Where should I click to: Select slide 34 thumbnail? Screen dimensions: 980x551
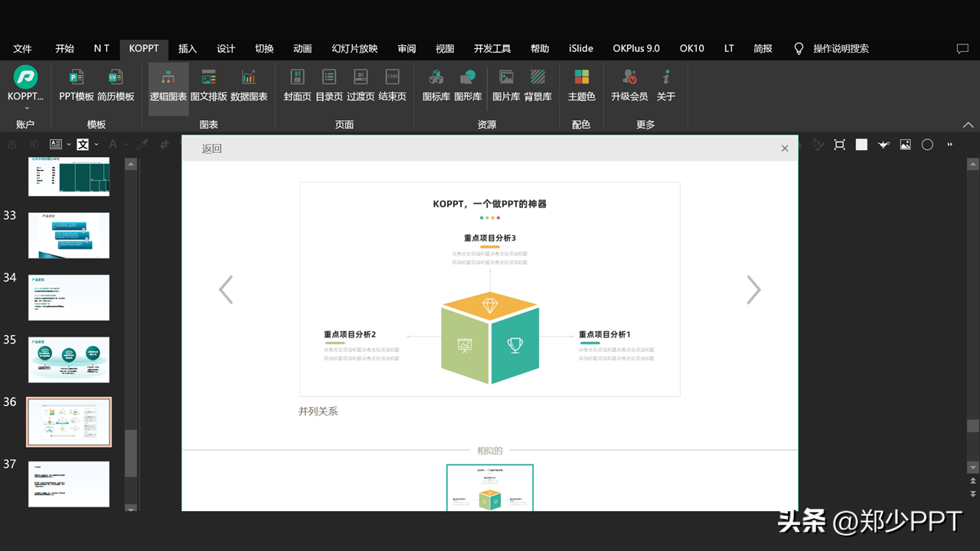(x=69, y=298)
